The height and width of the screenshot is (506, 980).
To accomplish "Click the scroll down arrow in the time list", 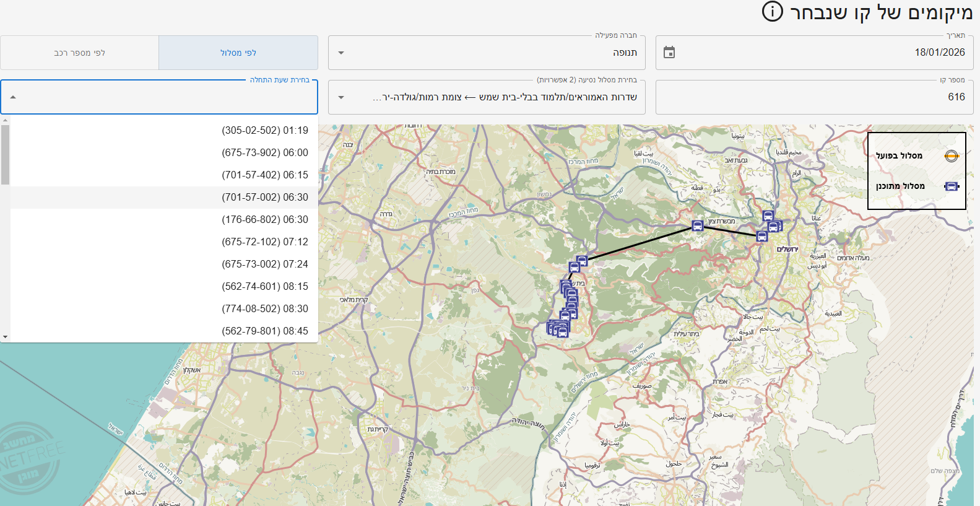I will pyautogui.click(x=5, y=338).
